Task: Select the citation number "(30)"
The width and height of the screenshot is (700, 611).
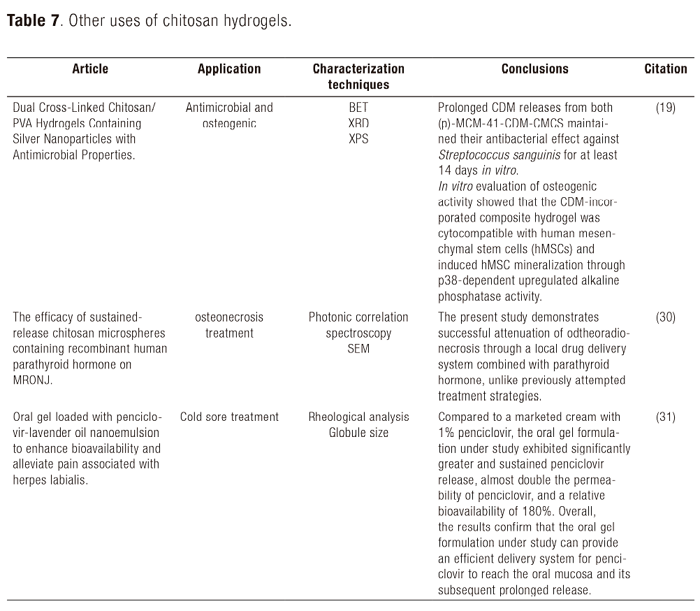Action: point(666,317)
